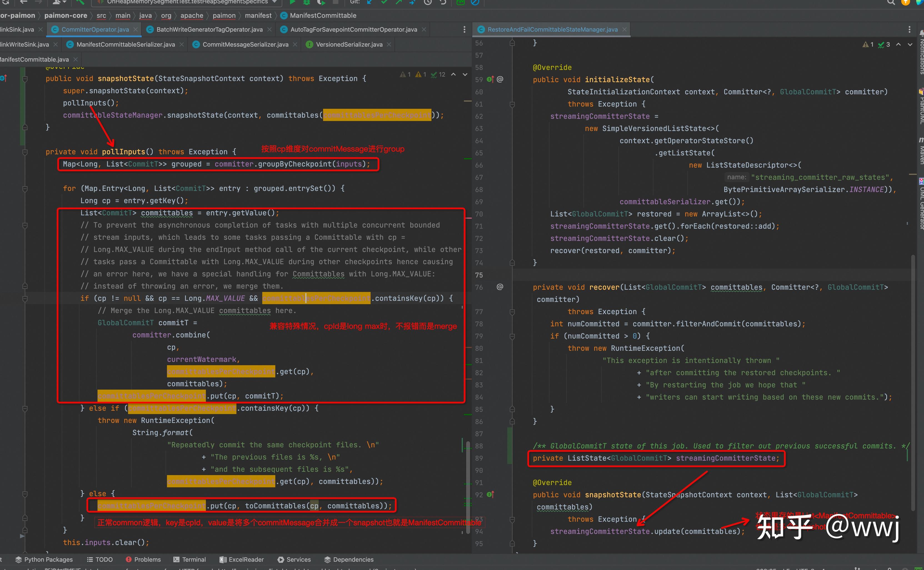Collapse the pollInputs method fold marker
Image resolution: width=924 pixels, height=570 pixels.
pyautogui.click(x=25, y=152)
